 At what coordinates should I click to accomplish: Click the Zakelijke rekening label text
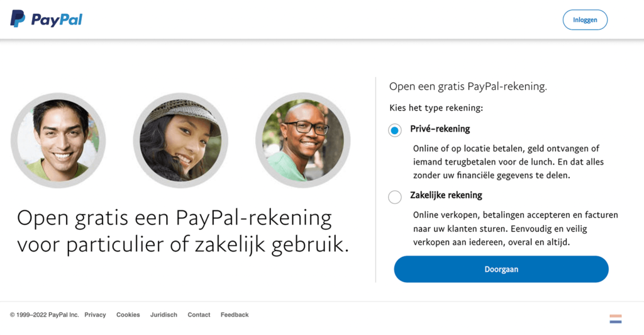446,195
